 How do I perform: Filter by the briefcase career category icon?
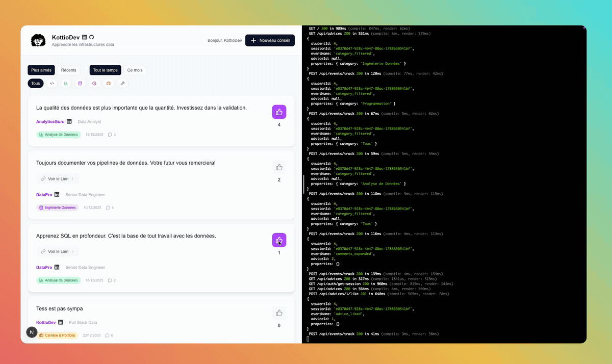(108, 83)
